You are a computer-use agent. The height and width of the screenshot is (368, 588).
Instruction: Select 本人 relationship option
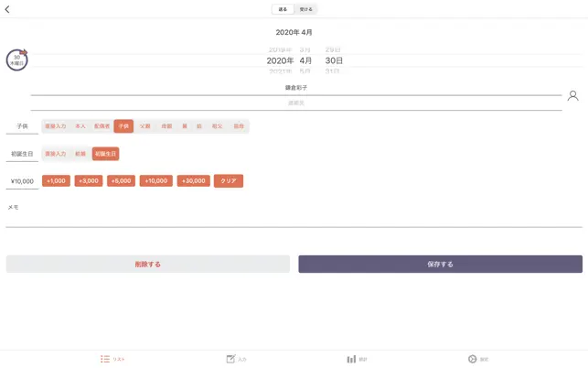coord(80,126)
